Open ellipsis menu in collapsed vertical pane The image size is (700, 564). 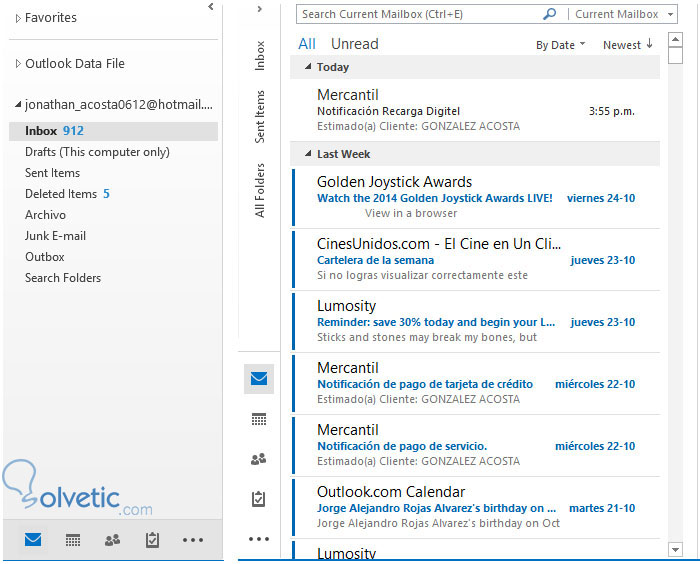259,539
